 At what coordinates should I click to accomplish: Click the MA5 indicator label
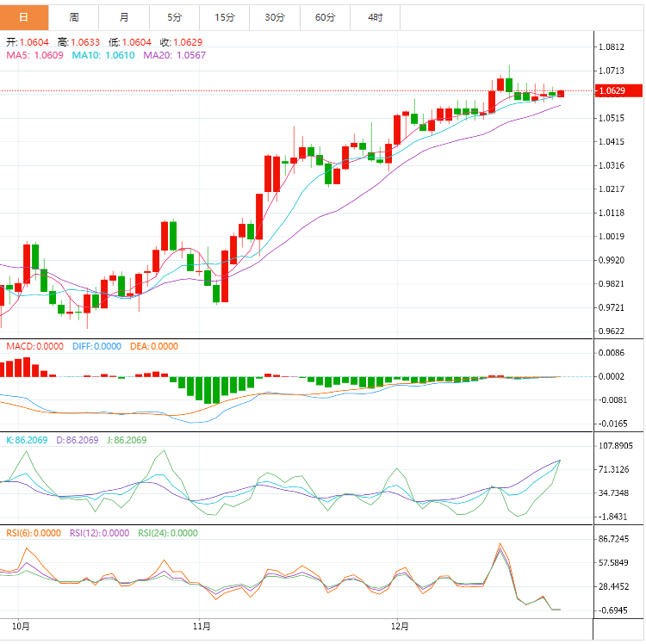tap(34, 55)
